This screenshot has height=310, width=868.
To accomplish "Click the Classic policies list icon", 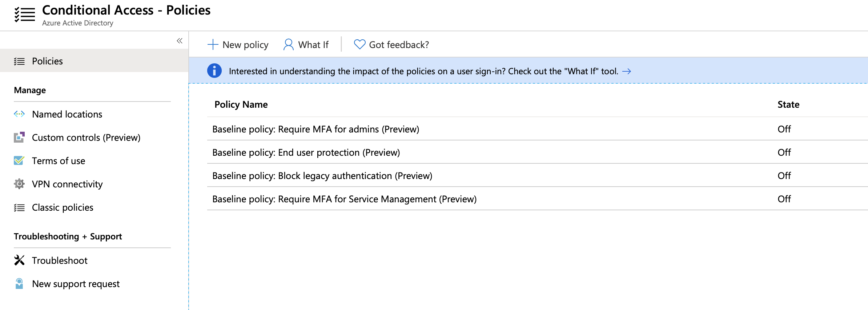I will pos(19,207).
